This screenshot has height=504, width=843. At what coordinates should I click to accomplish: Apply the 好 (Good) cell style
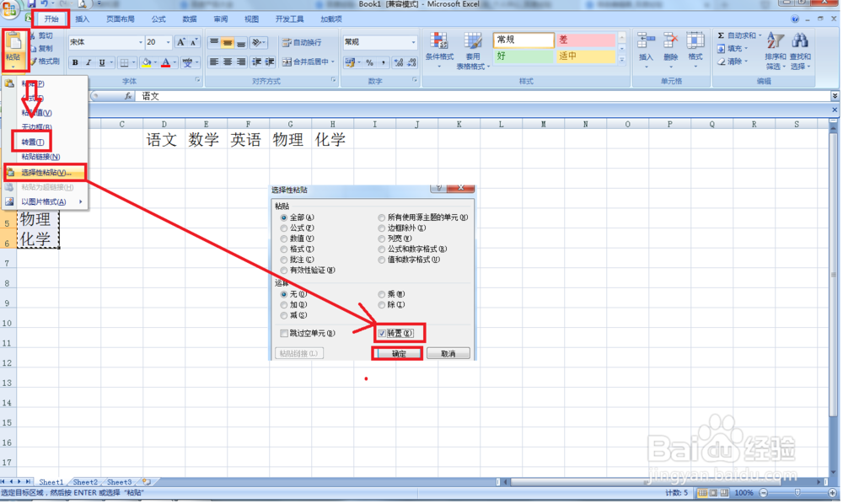(x=524, y=56)
